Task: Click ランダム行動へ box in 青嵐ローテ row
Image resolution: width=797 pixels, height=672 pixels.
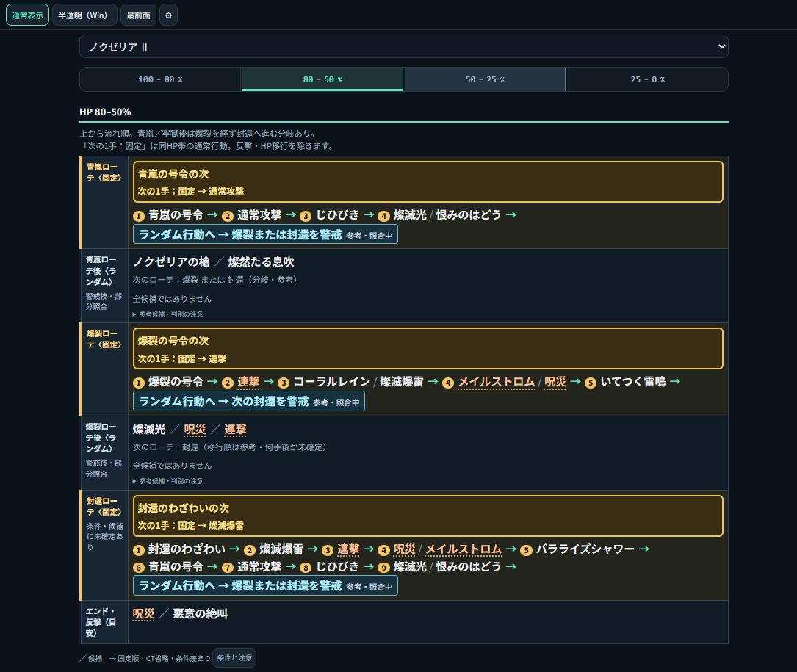Action: (x=265, y=234)
